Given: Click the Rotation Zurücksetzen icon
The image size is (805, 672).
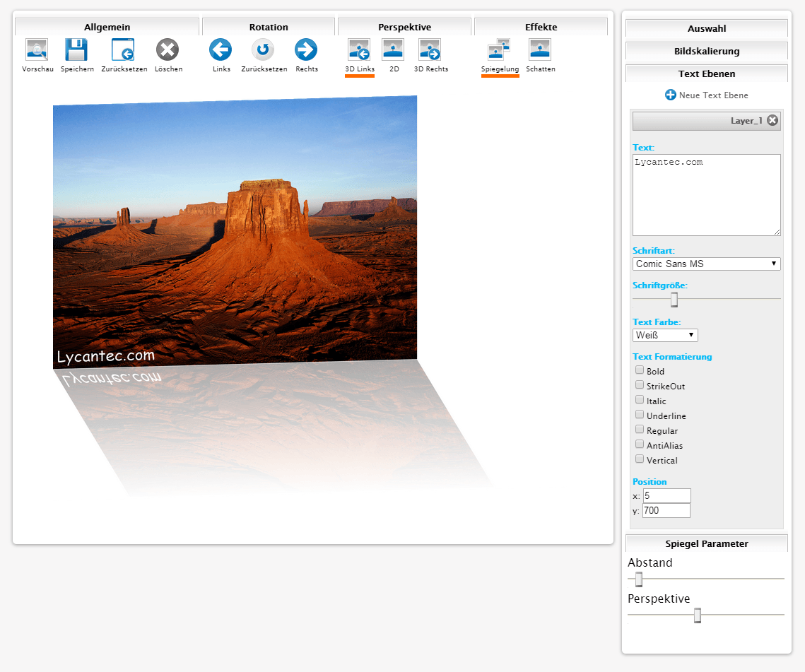Looking at the screenshot, I should coord(263,49).
